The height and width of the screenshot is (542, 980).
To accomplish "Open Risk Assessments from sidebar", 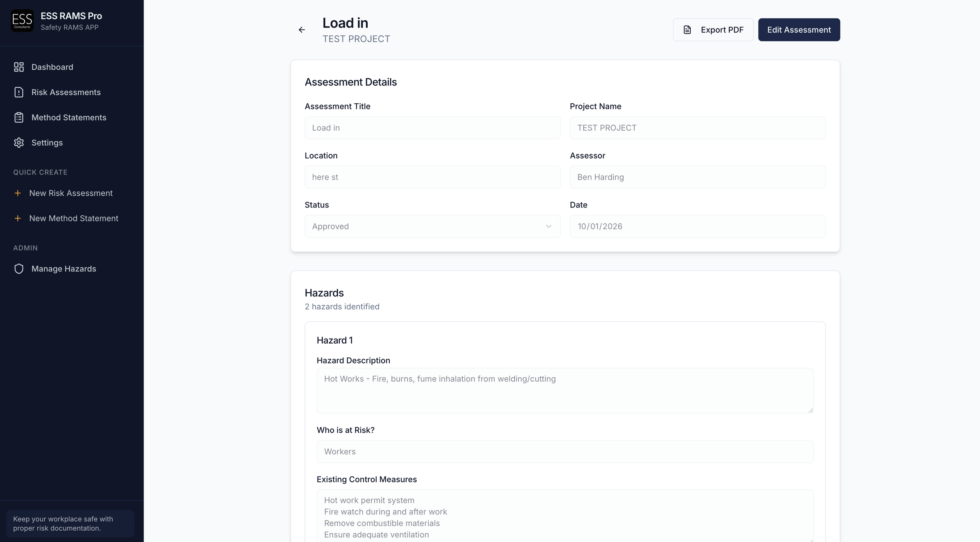I will pyautogui.click(x=66, y=92).
